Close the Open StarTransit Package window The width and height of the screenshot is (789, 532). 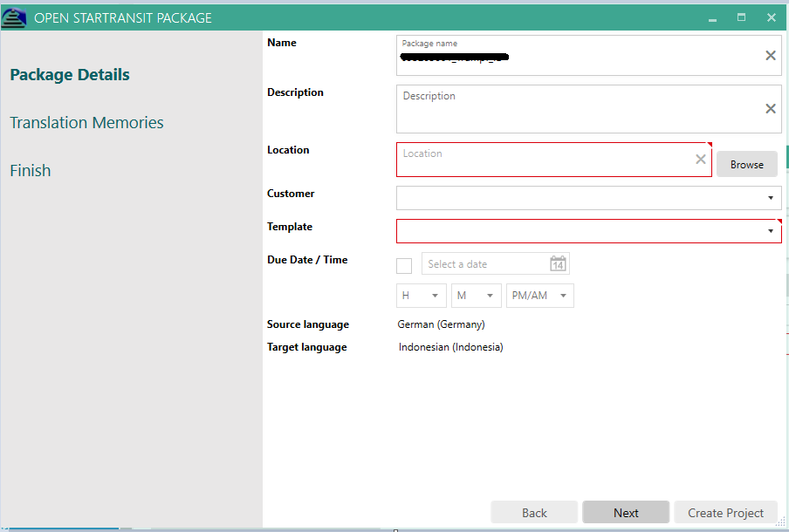tap(772, 17)
